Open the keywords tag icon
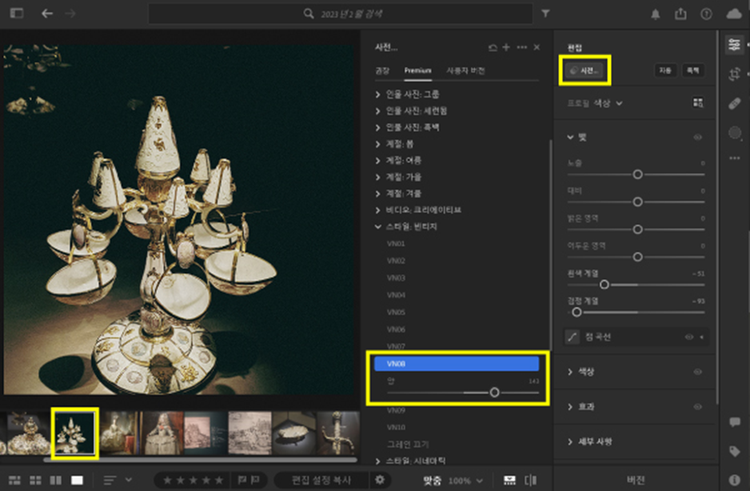 tap(734, 451)
